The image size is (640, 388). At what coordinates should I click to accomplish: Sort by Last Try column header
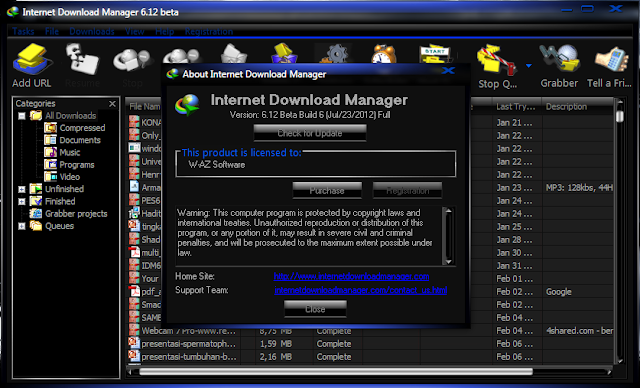516,107
